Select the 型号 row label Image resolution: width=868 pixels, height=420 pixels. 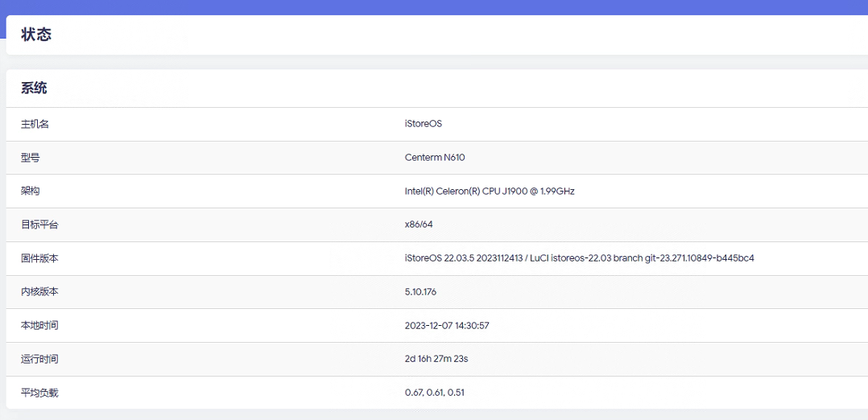[x=30, y=158]
